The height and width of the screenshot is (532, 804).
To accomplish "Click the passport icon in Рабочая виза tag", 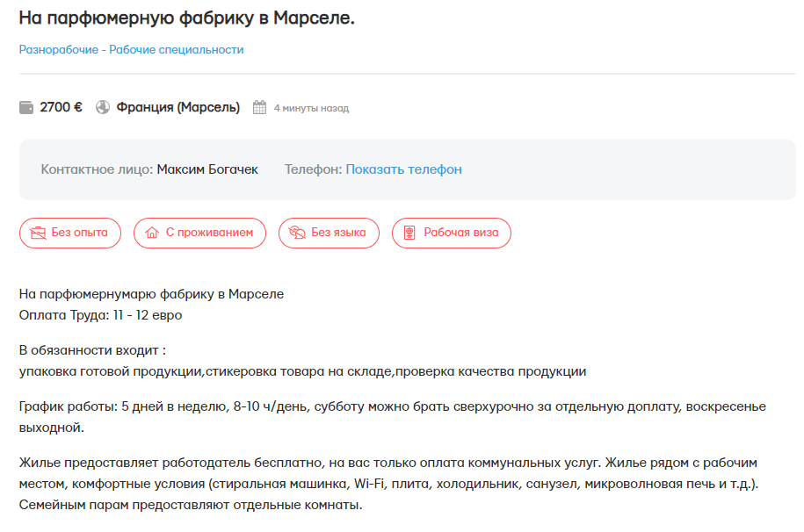I will coord(409,234).
